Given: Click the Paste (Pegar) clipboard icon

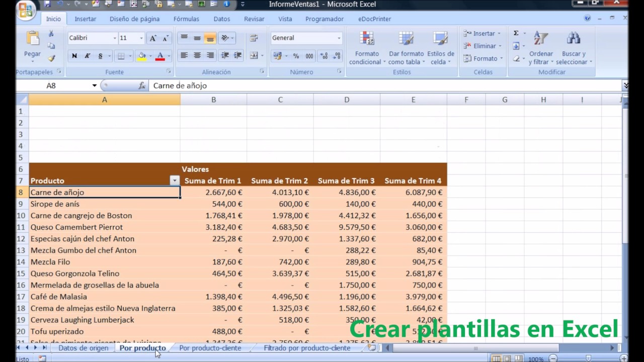Looking at the screenshot, I should [x=33, y=39].
